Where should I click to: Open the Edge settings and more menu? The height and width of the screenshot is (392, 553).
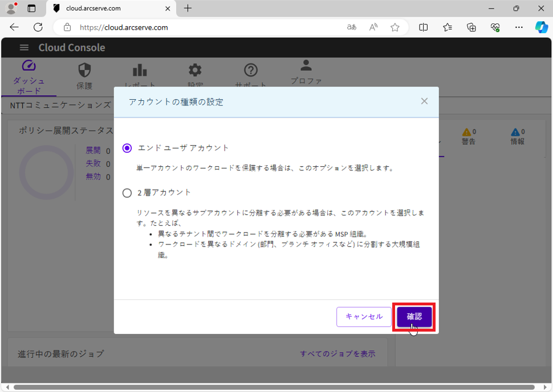point(519,27)
